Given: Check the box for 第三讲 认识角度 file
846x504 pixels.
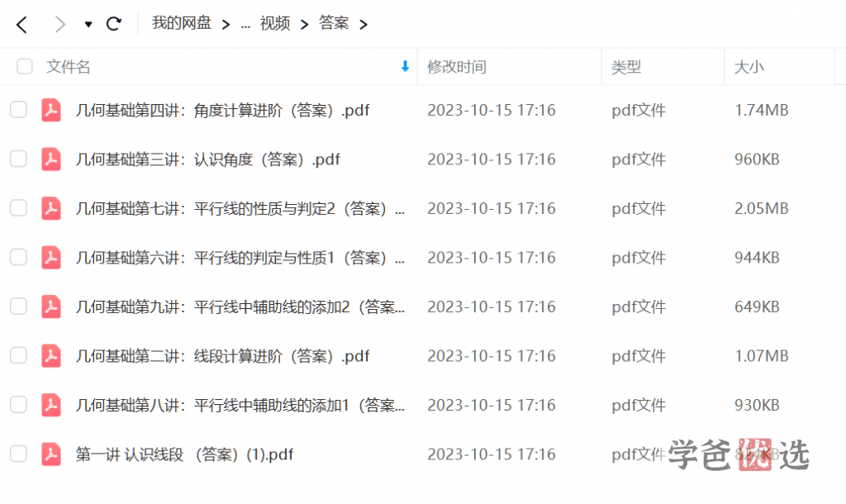Looking at the screenshot, I should [x=18, y=159].
